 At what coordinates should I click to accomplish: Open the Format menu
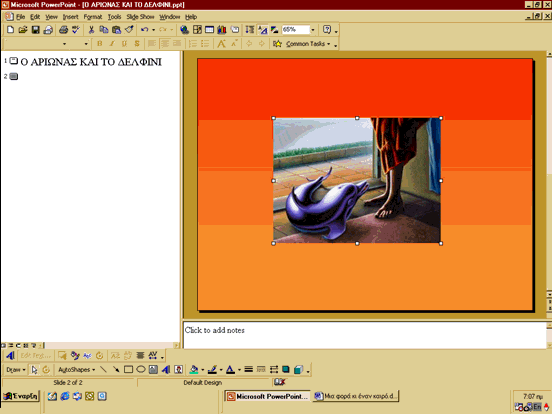(x=93, y=17)
